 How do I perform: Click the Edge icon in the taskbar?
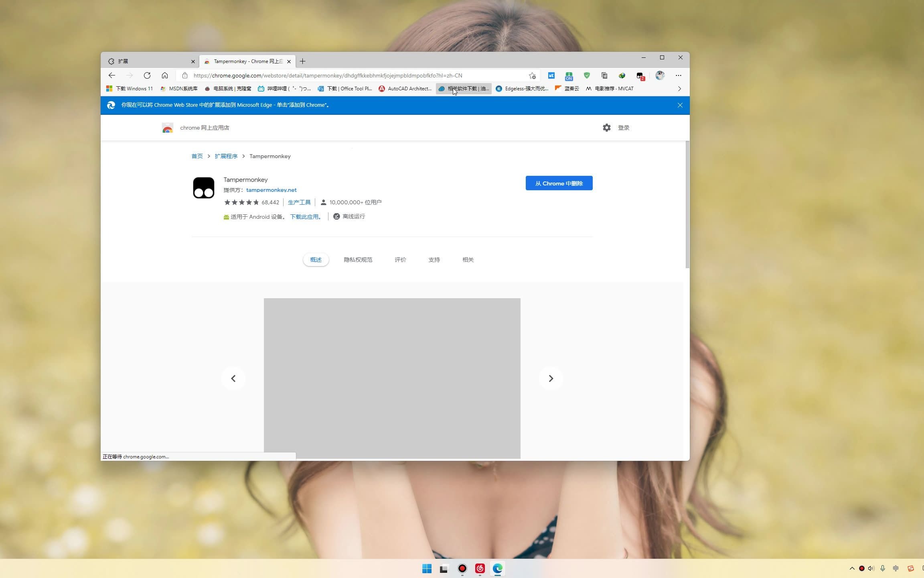click(497, 568)
